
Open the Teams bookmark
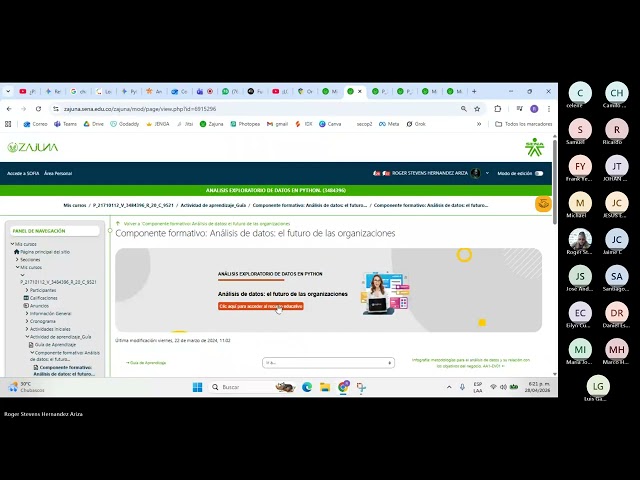[65, 124]
